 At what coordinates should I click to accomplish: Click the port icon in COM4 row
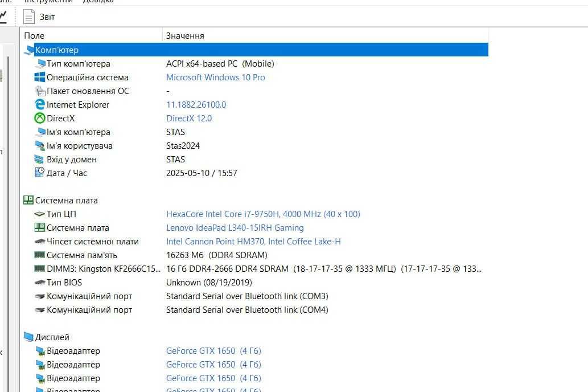tap(39, 310)
